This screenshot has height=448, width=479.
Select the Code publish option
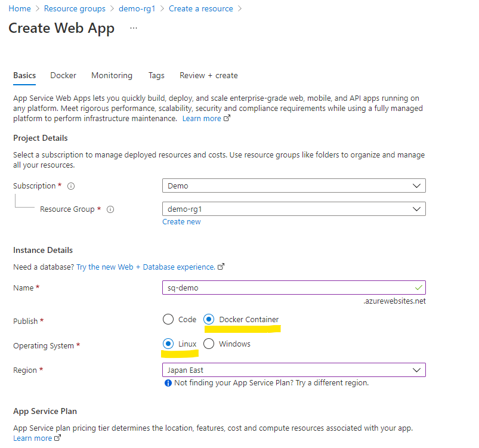(168, 319)
